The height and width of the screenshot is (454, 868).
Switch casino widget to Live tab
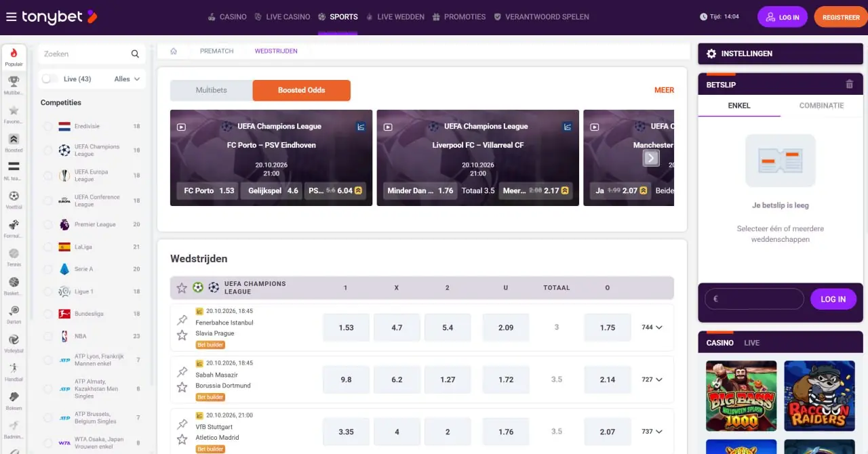click(x=751, y=343)
